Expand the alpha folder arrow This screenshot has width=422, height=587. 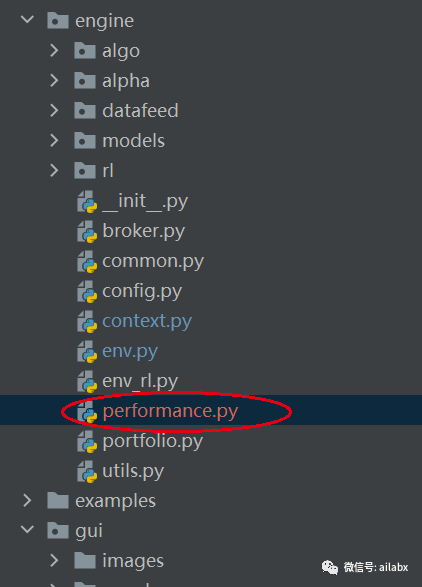[x=54, y=80]
